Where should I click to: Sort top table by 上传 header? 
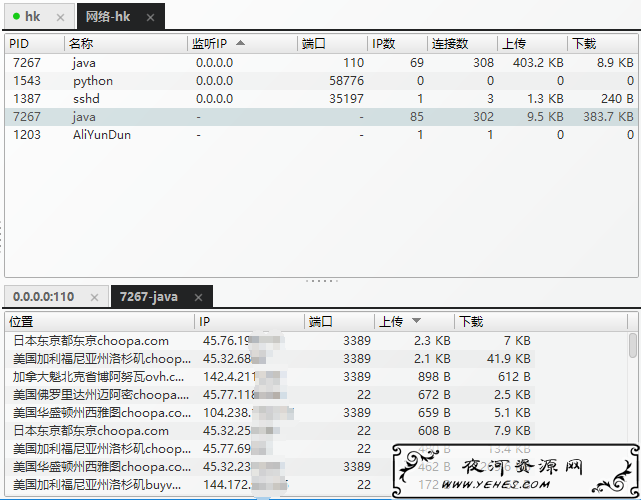point(532,43)
